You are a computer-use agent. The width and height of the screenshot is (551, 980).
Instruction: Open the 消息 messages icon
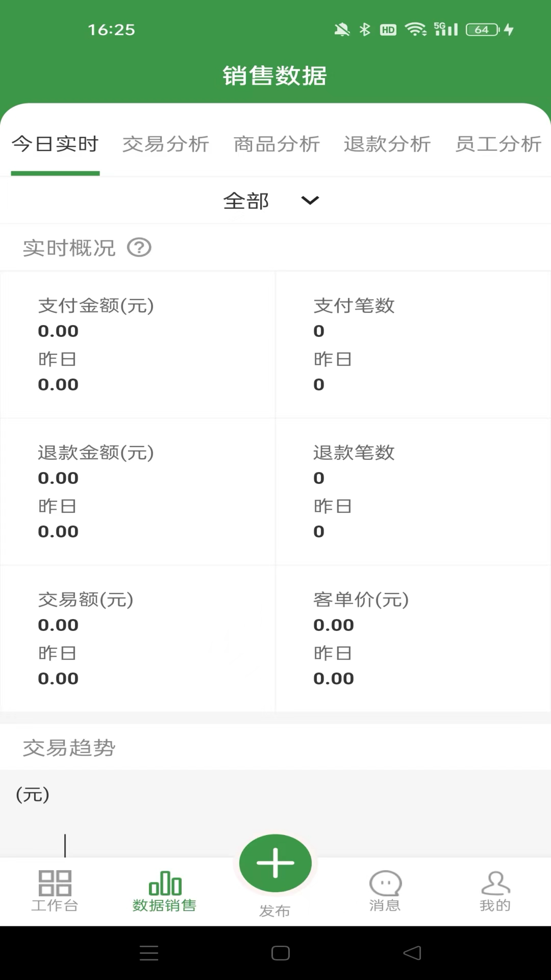(385, 888)
